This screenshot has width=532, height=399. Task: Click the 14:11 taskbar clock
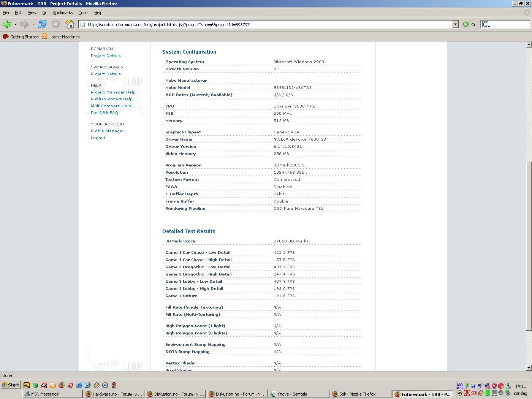521,386
